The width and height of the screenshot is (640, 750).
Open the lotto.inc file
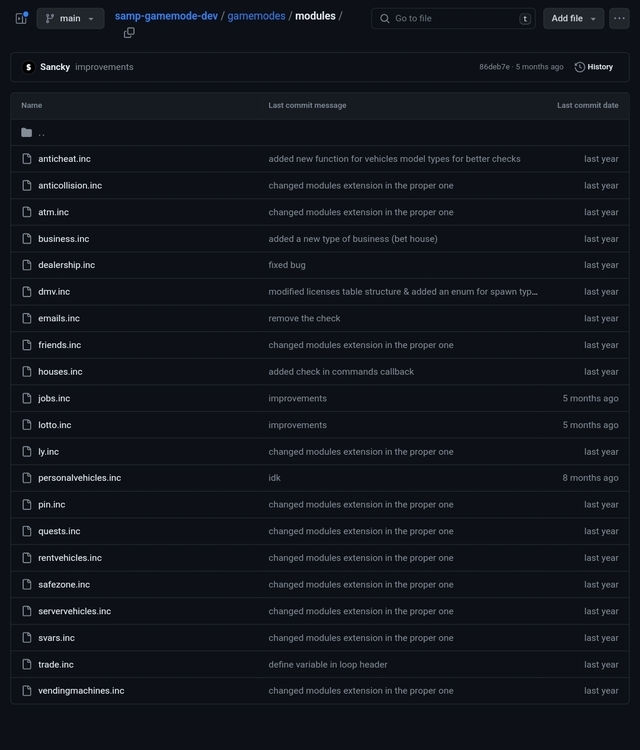55,425
